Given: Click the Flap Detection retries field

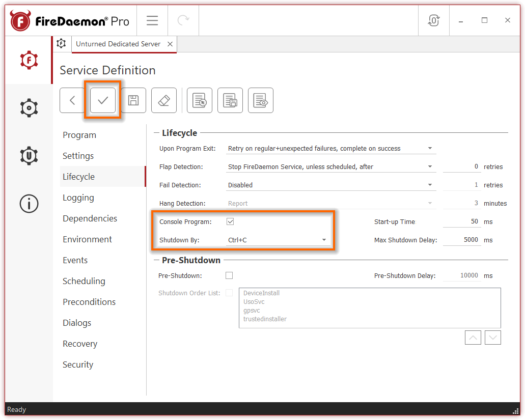Looking at the screenshot, I should tap(462, 166).
